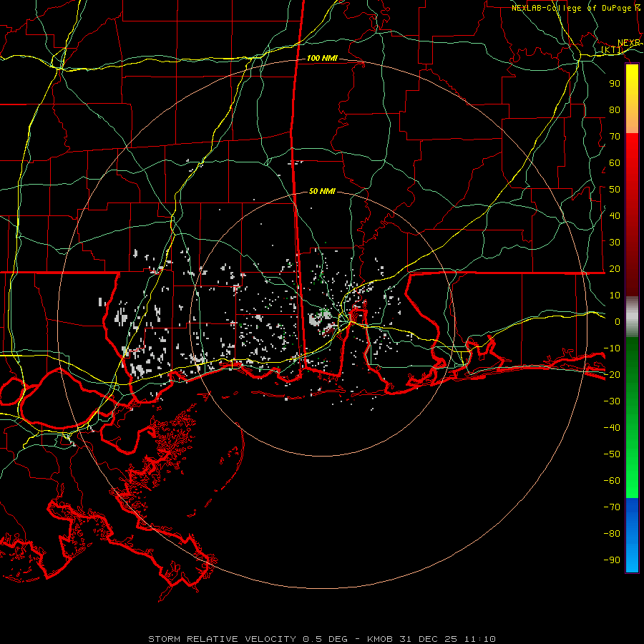Image resolution: width=644 pixels, height=644 pixels.
Task: Click the 90 value on velocity scale
Action: point(615,84)
